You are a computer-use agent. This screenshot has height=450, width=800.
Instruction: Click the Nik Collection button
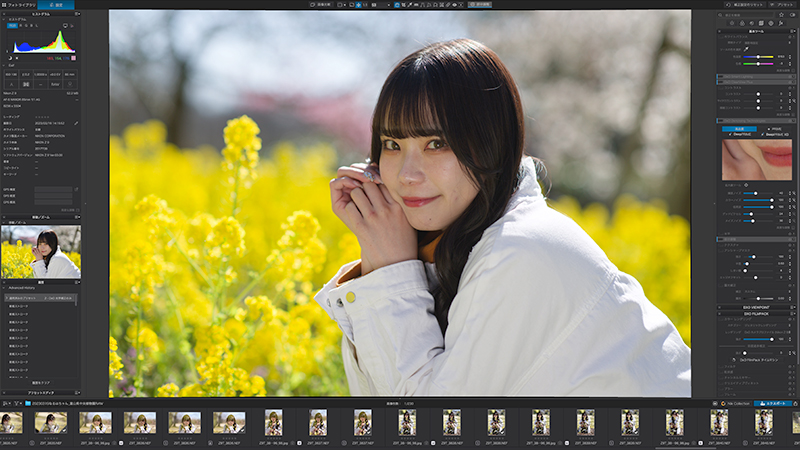(735, 403)
